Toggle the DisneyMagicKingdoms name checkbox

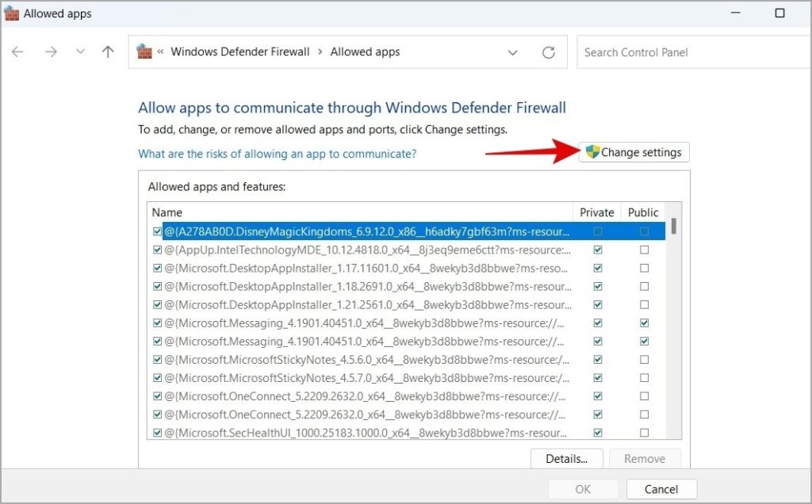tap(158, 231)
